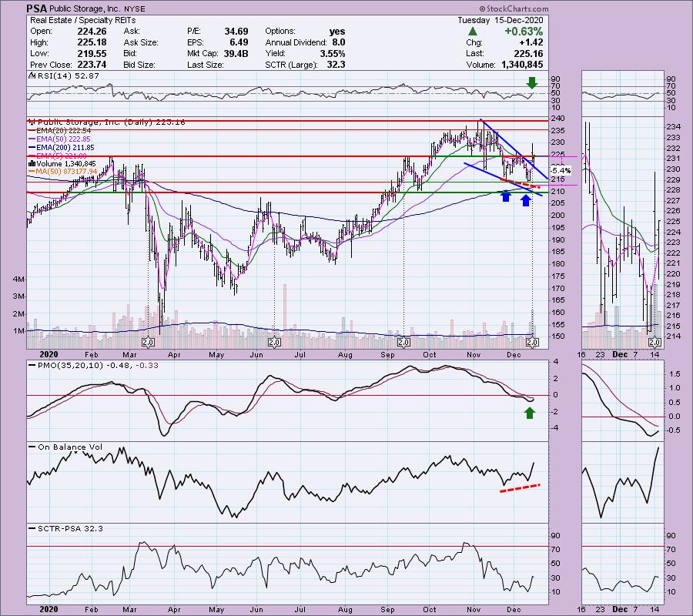Click the EPS value 6.49
Image resolution: width=693 pixels, height=616 pixels.
point(239,42)
